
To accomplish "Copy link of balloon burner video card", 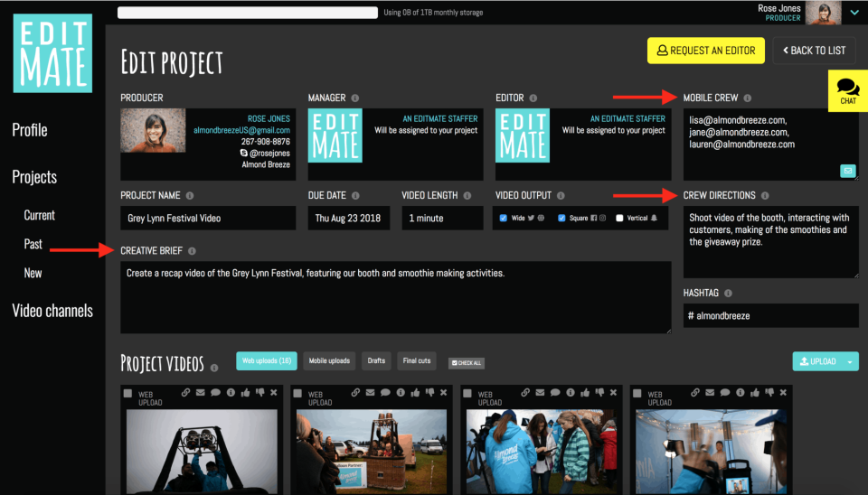I will 185,393.
